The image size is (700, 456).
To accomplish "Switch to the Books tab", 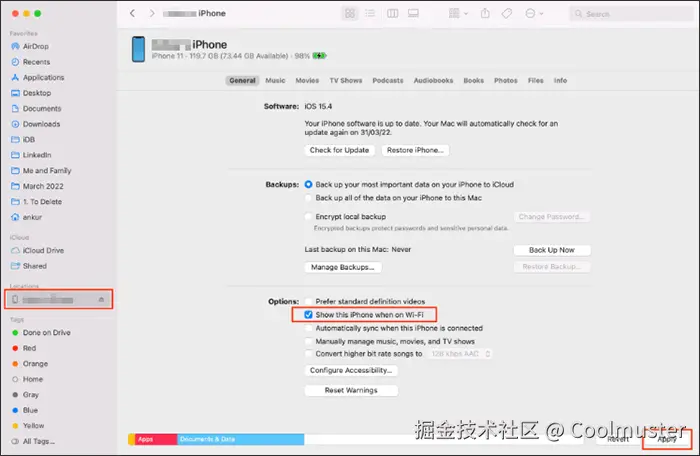I will click(x=473, y=81).
